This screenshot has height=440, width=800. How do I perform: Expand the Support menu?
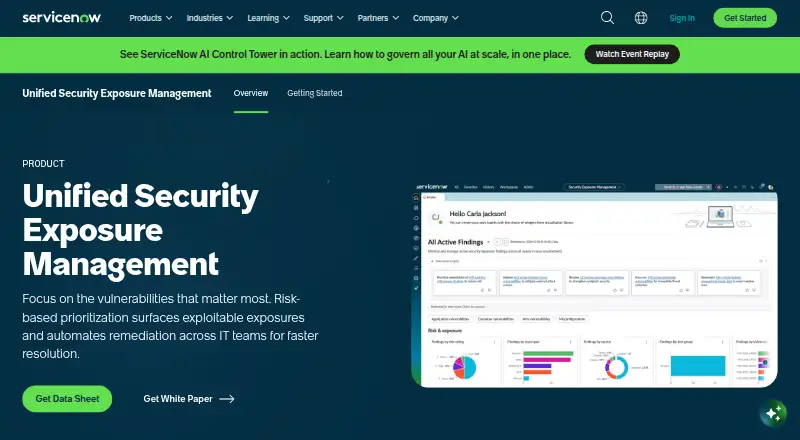[323, 18]
